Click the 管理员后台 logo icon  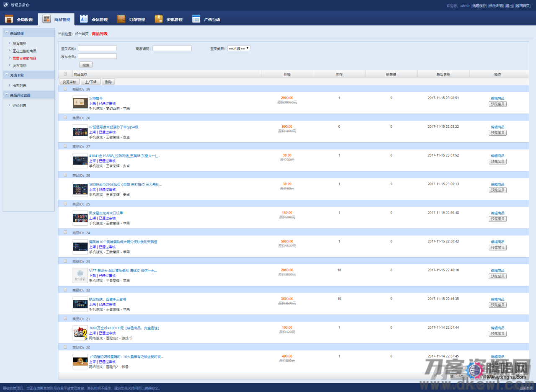6,5
